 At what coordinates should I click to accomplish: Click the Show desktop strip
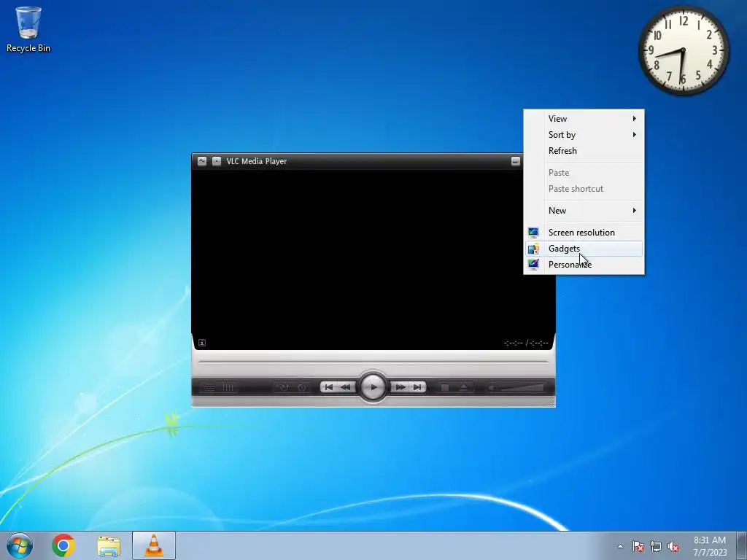pos(742,545)
